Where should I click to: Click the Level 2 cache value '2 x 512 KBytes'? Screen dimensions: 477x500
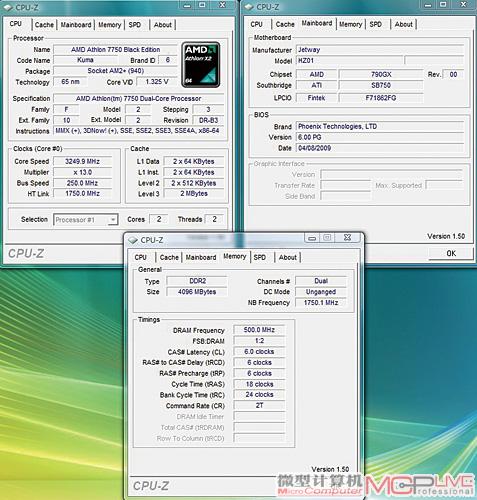(194, 183)
